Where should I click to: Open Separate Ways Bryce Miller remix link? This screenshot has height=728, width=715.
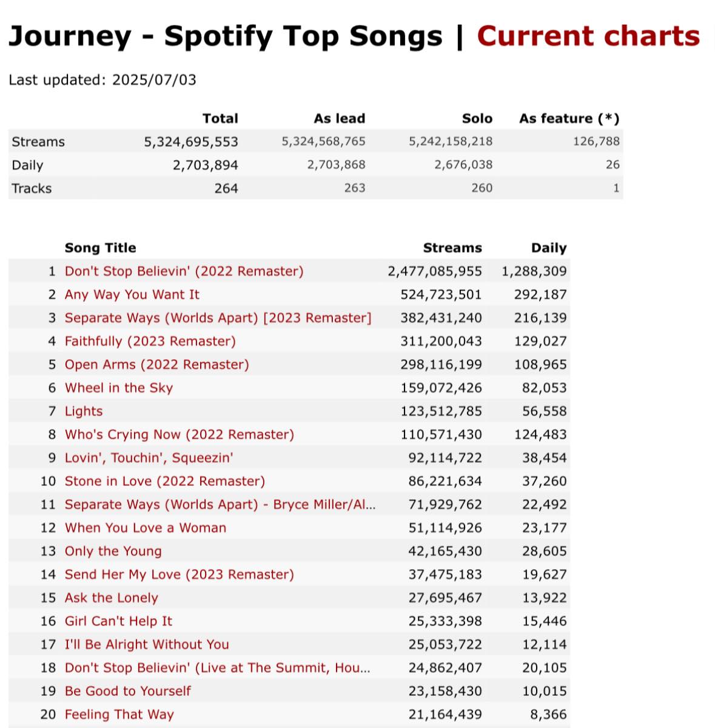pos(220,505)
